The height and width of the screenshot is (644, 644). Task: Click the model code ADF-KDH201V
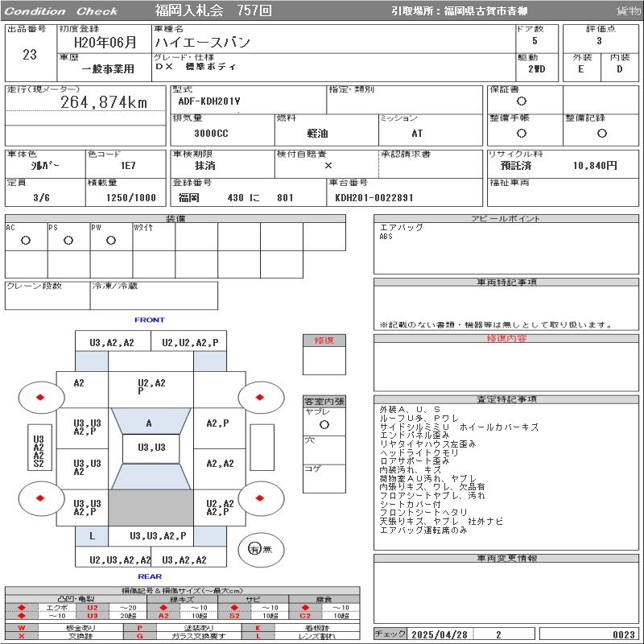[209, 101]
